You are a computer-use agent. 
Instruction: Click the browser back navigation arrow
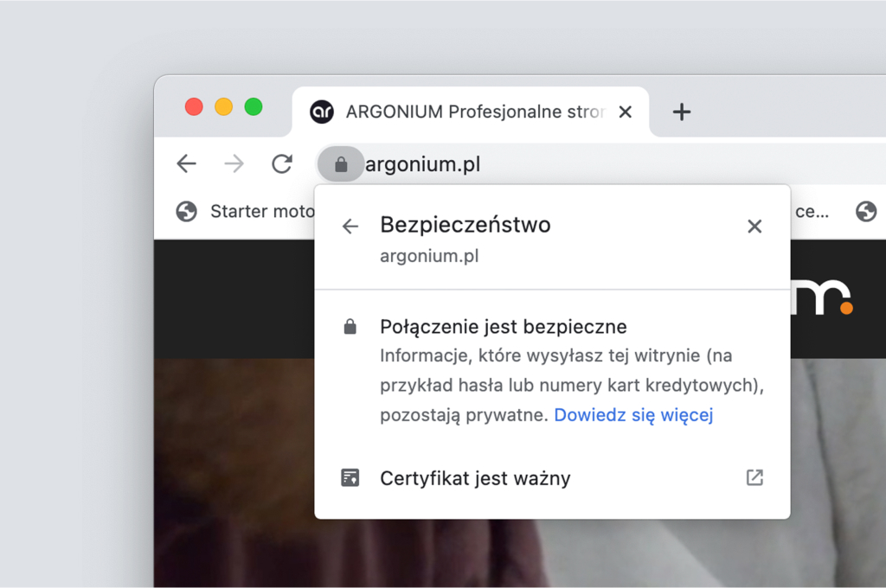point(186,163)
